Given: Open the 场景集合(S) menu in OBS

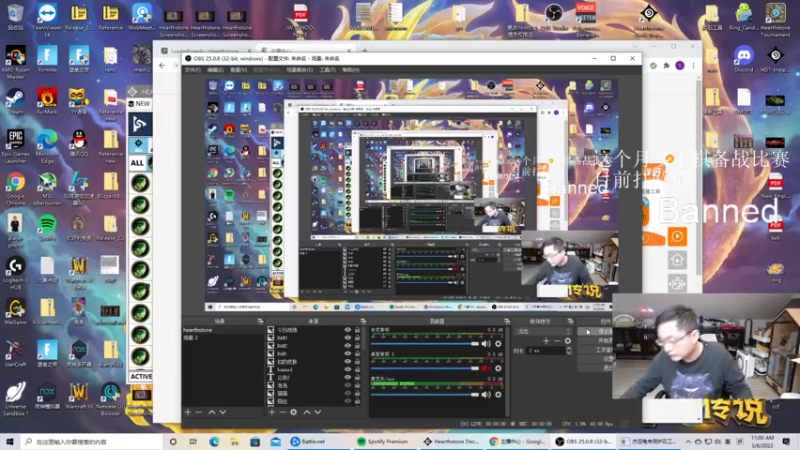Looking at the screenshot, I should tap(300, 70).
